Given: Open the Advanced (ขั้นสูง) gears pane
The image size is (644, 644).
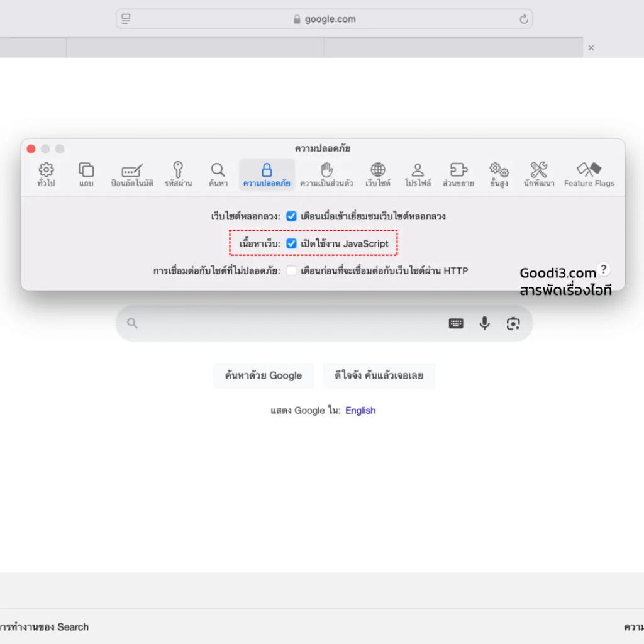Looking at the screenshot, I should [x=499, y=175].
